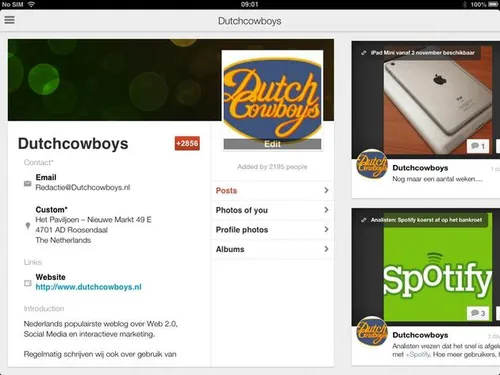The height and width of the screenshot is (375, 500).
Task: Click the 'Nederlands populairste weblog' introduction text
Action: [x=101, y=329]
